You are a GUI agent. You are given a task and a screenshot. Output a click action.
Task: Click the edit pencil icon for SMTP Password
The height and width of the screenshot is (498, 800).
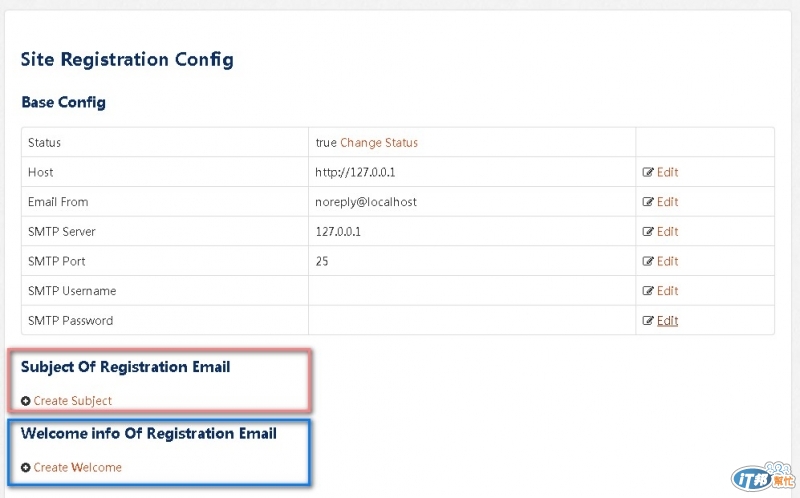(647, 321)
